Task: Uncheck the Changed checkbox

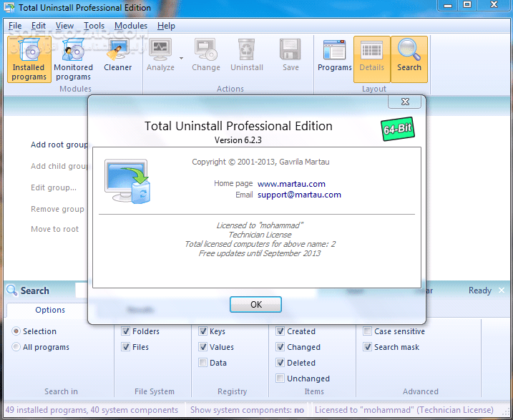Action: [x=280, y=347]
